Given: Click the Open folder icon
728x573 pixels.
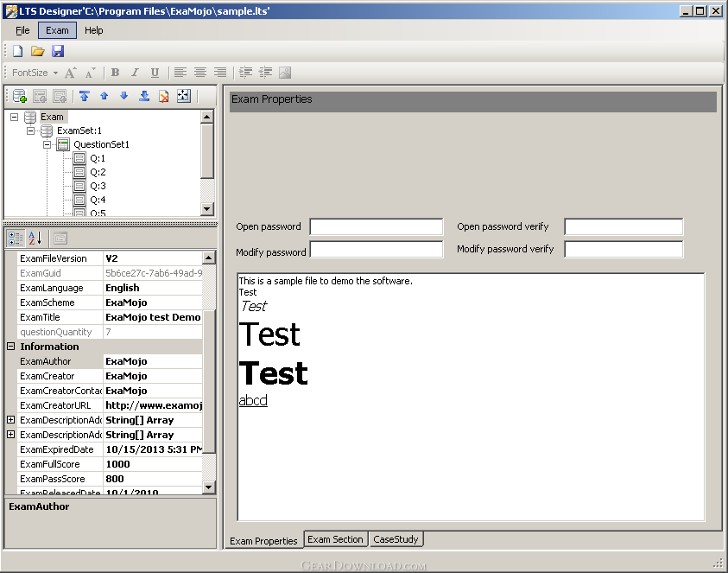Looking at the screenshot, I should (x=37, y=52).
